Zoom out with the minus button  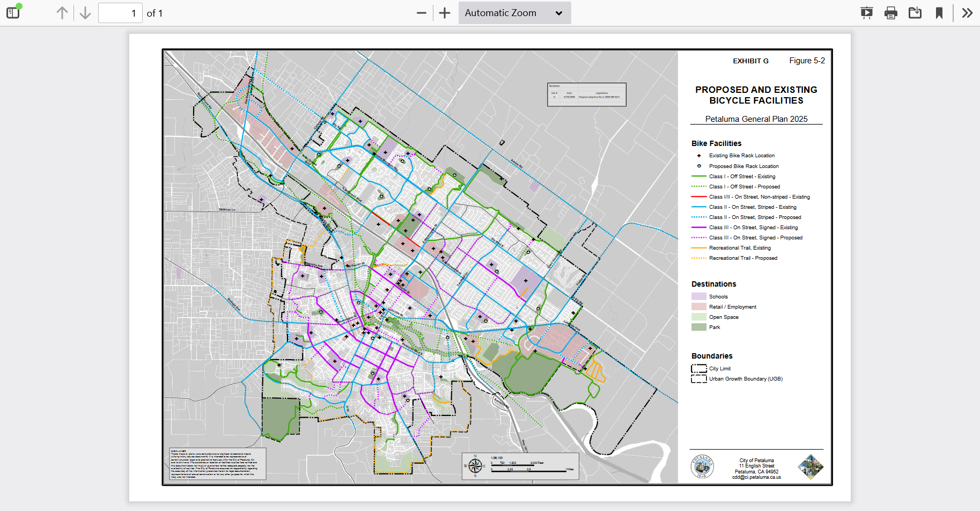pos(422,13)
